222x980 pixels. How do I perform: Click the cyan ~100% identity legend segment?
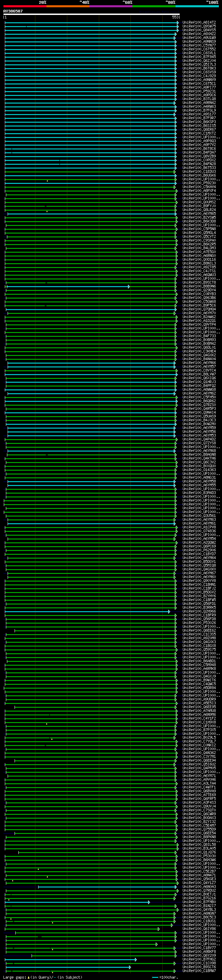(x=197, y=6)
